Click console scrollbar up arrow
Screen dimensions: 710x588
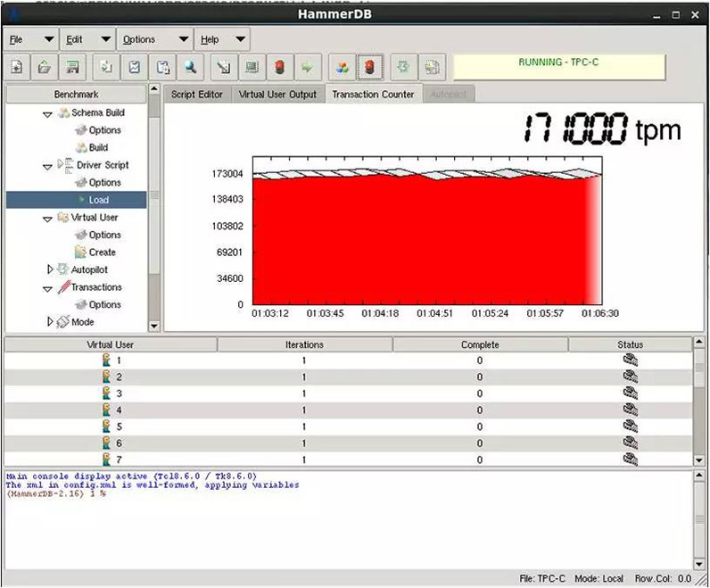[698, 476]
